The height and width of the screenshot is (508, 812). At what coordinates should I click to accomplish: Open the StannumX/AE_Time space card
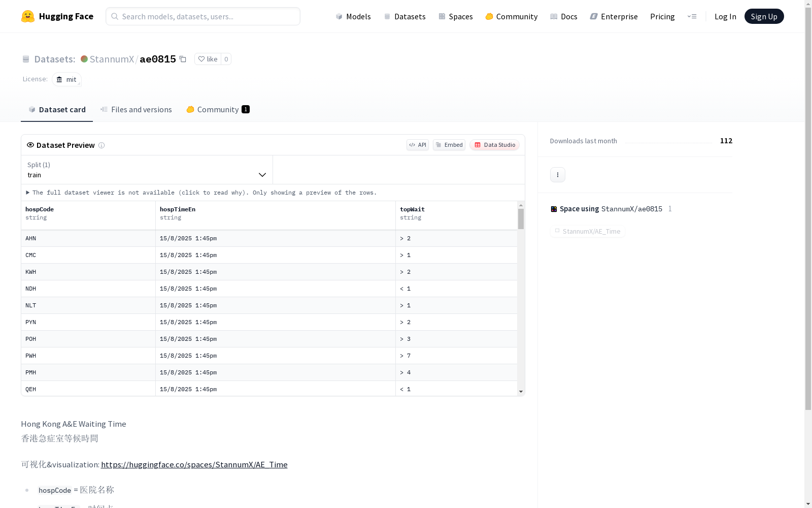coord(588,231)
